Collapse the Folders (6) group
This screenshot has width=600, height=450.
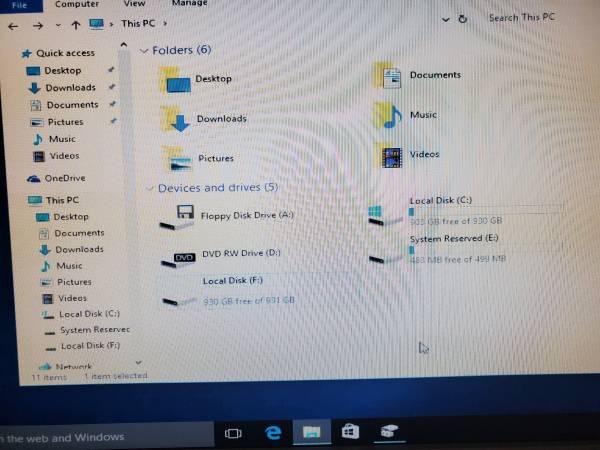[x=145, y=50]
